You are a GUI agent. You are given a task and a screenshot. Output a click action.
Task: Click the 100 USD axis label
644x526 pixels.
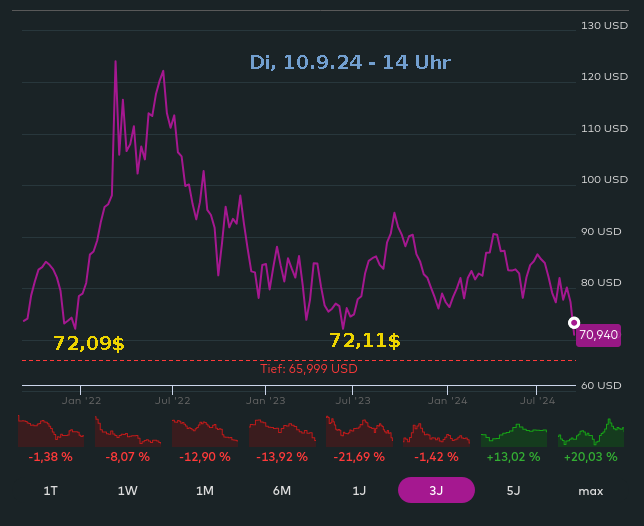pos(604,179)
